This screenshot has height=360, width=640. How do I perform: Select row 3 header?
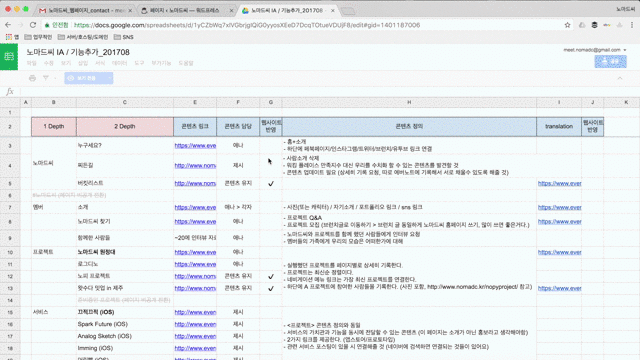click(10, 146)
